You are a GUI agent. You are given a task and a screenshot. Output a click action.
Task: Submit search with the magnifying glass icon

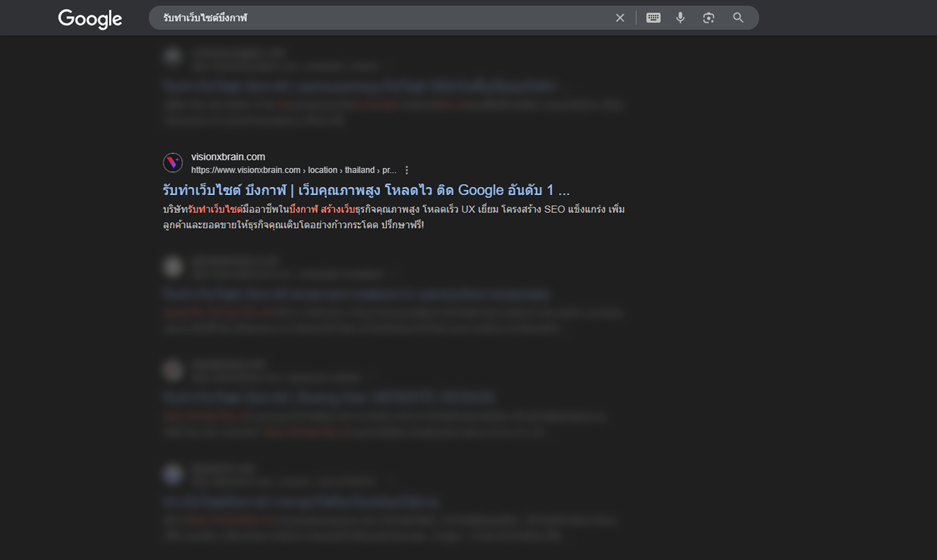738,18
